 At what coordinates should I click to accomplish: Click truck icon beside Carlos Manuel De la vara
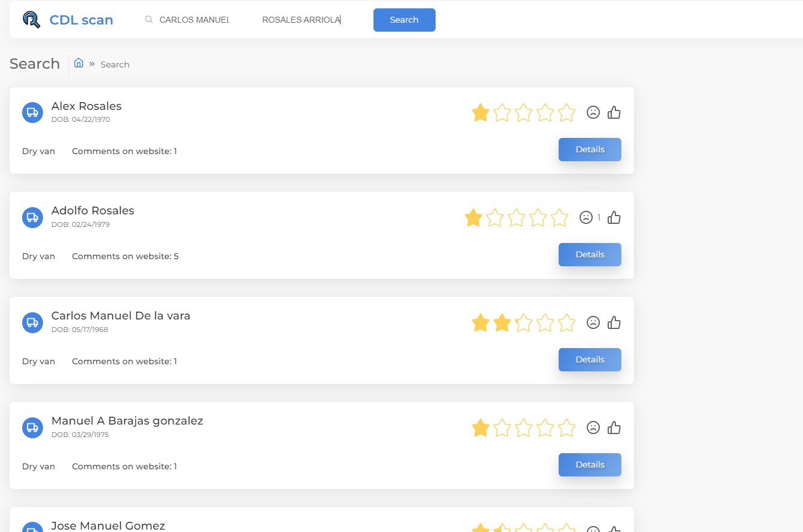(32, 322)
